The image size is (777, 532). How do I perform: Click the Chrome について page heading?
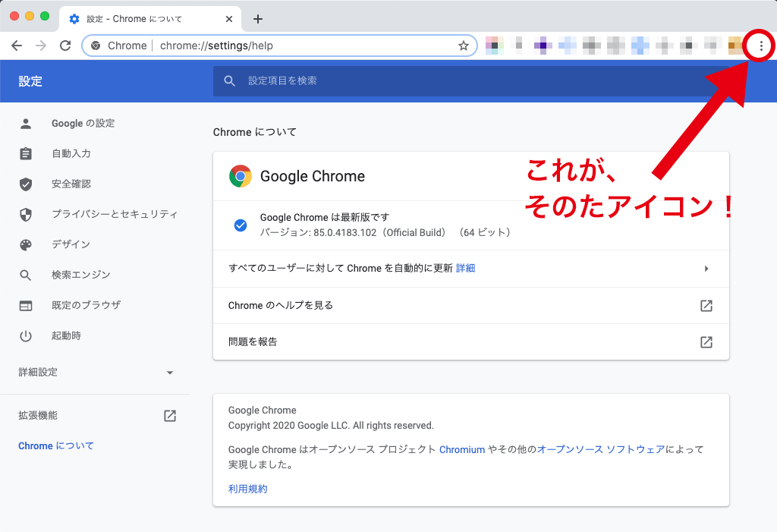click(255, 132)
